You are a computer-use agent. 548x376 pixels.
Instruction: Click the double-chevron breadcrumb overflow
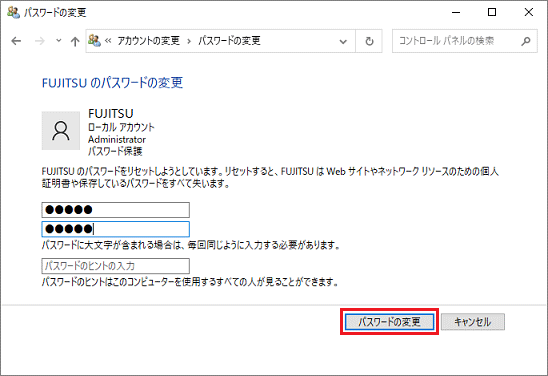(x=108, y=41)
